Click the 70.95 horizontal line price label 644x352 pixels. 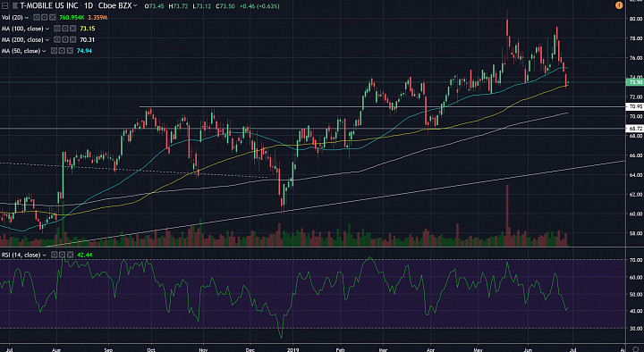635,106
